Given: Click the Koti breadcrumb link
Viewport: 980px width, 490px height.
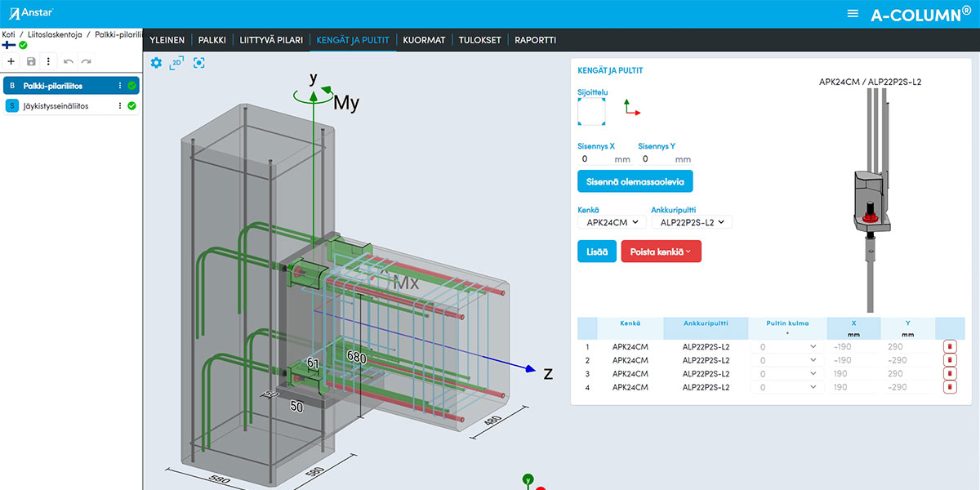Looking at the screenshot, I should pyautogui.click(x=9, y=35).
